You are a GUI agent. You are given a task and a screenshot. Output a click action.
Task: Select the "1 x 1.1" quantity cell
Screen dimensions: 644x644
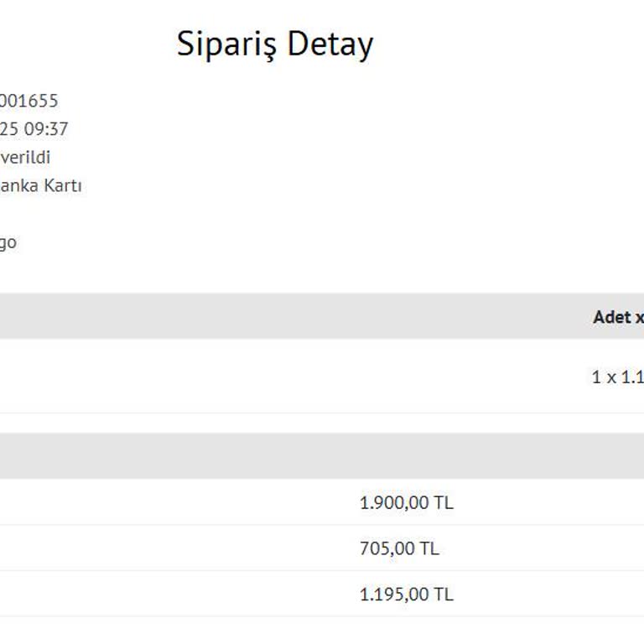coord(616,377)
